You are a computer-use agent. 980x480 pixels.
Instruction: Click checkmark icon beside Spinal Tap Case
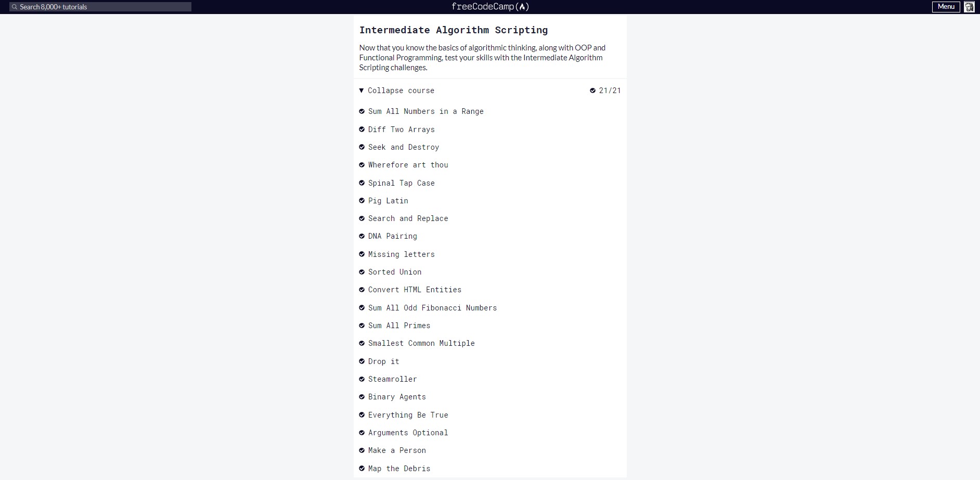[362, 183]
